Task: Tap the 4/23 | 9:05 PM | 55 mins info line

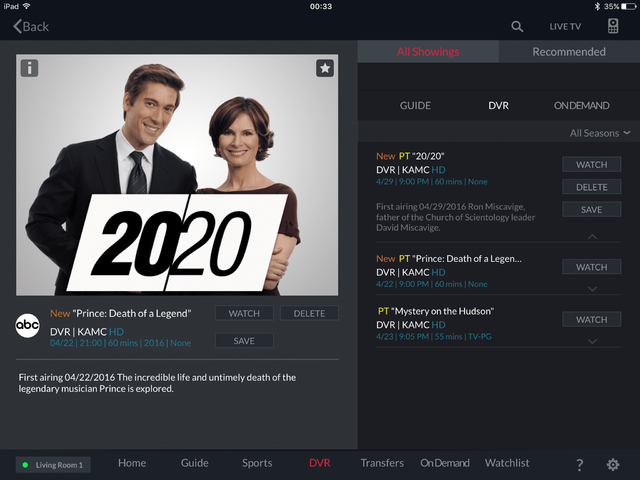Action: pyautogui.click(x=433, y=337)
